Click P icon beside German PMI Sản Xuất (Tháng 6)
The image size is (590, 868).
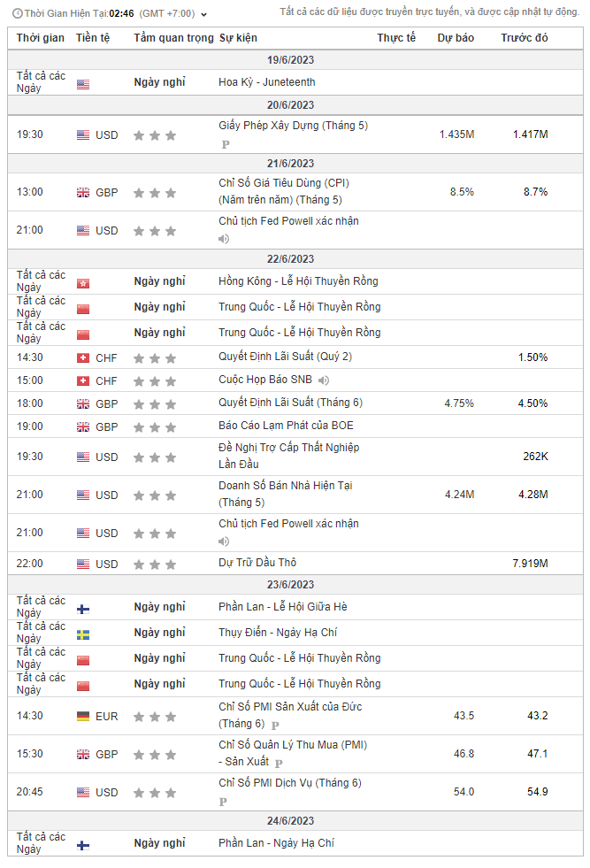click(x=275, y=725)
